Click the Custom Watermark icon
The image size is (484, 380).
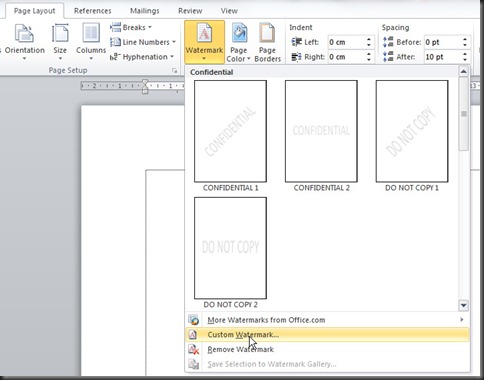[x=193, y=335]
